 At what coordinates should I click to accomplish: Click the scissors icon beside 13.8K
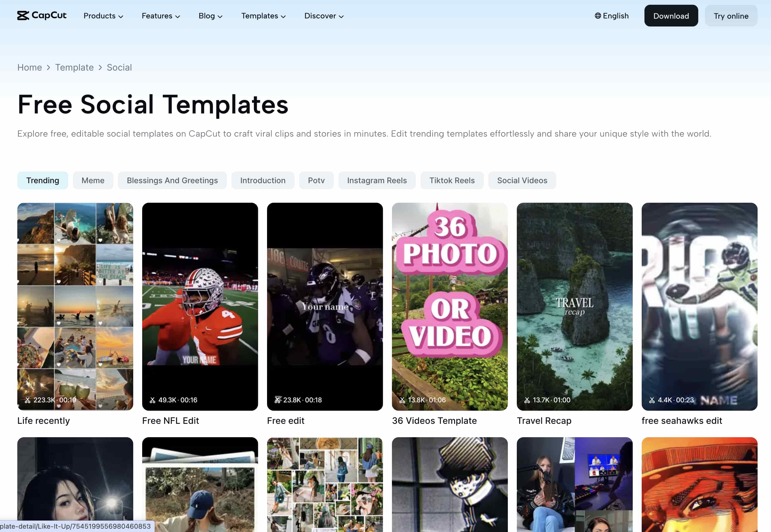point(402,400)
